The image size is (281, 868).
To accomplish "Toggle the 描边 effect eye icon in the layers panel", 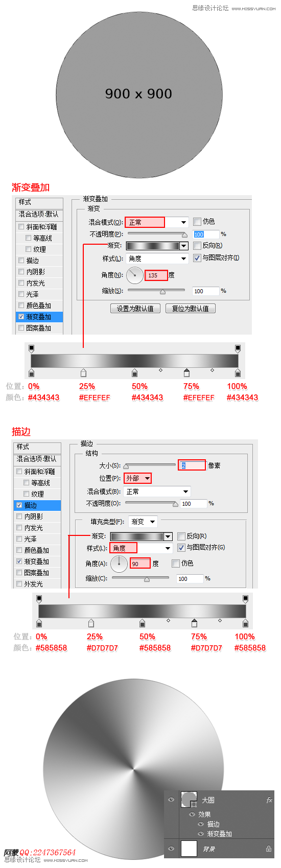I will (201, 824).
